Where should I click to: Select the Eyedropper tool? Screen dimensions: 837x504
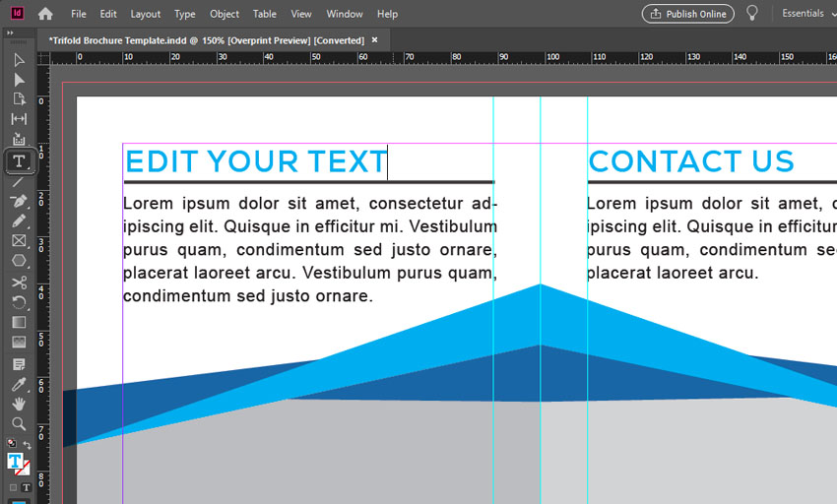(x=19, y=385)
